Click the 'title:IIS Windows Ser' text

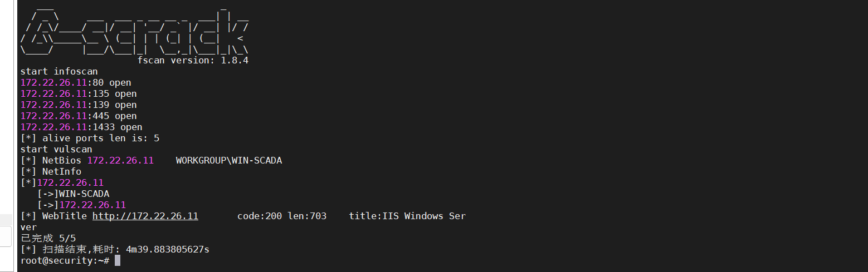click(x=407, y=216)
